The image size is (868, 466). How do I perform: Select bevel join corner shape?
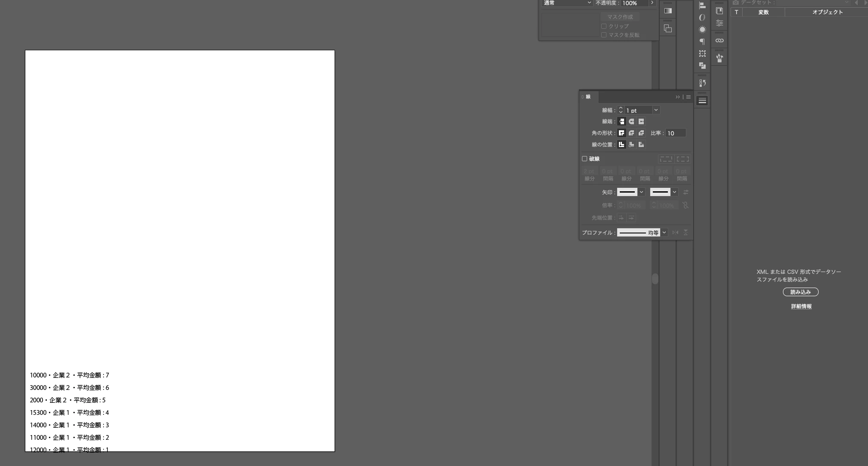[x=641, y=133]
